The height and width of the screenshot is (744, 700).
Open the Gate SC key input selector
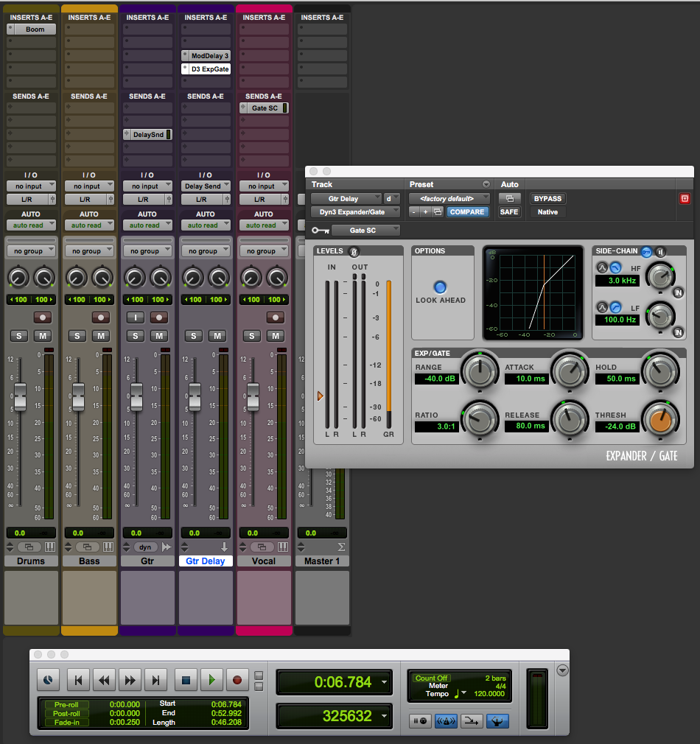point(365,230)
